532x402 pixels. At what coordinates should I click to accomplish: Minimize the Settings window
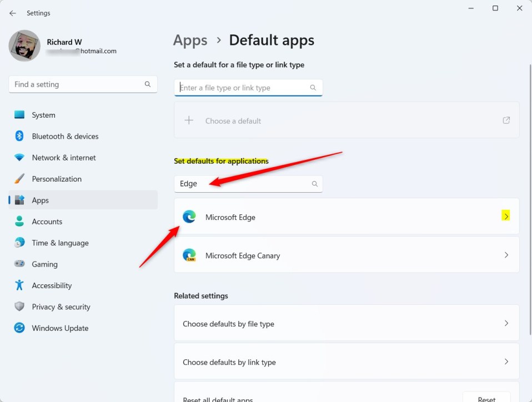(471, 8)
